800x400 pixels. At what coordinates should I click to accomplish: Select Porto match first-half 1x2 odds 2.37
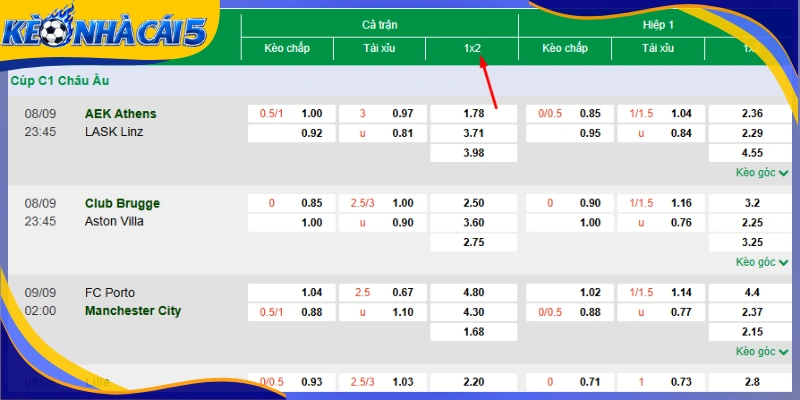(x=752, y=312)
